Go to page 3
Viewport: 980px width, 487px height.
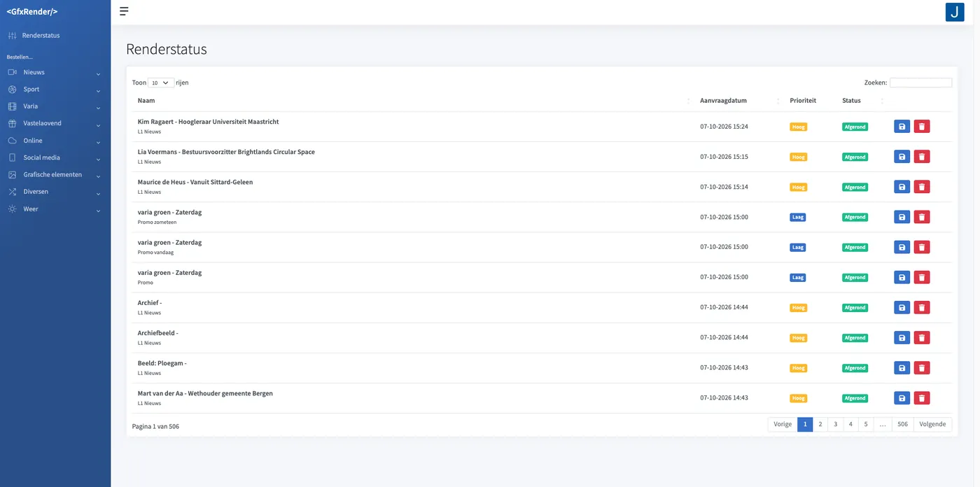[835, 424]
